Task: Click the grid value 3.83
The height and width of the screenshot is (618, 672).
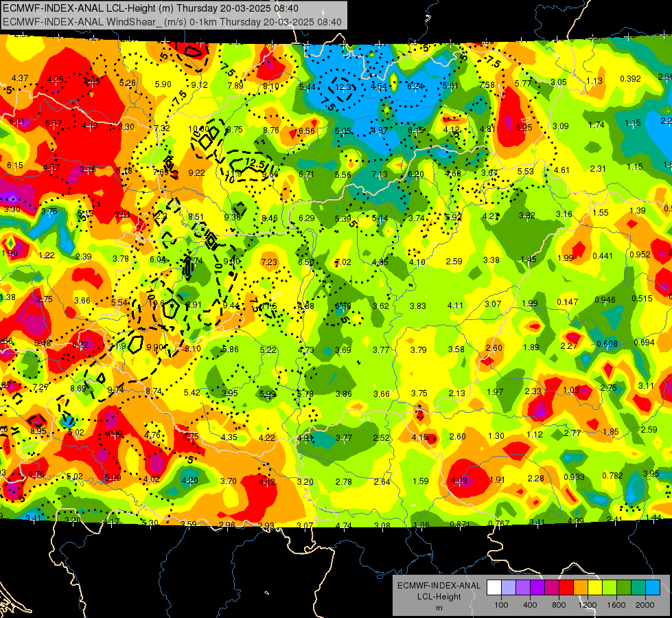Action: (x=418, y=306)
